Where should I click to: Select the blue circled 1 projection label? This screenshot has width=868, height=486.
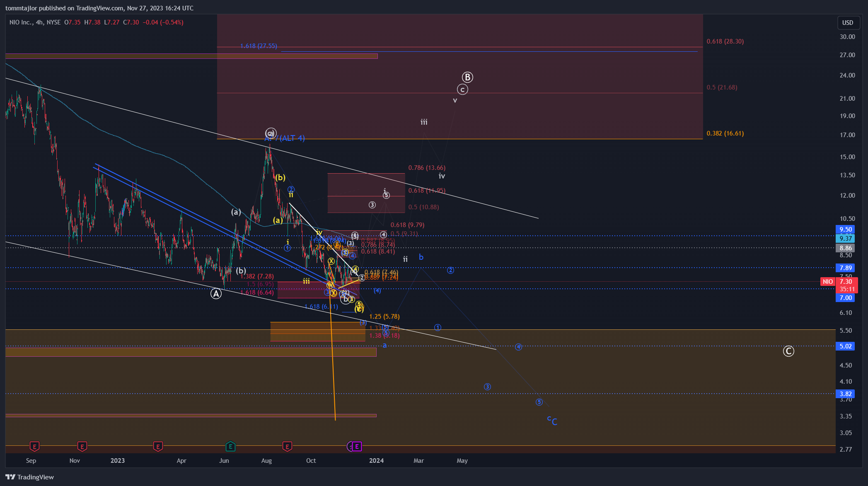pyautogui.click(x=438, y=327)
